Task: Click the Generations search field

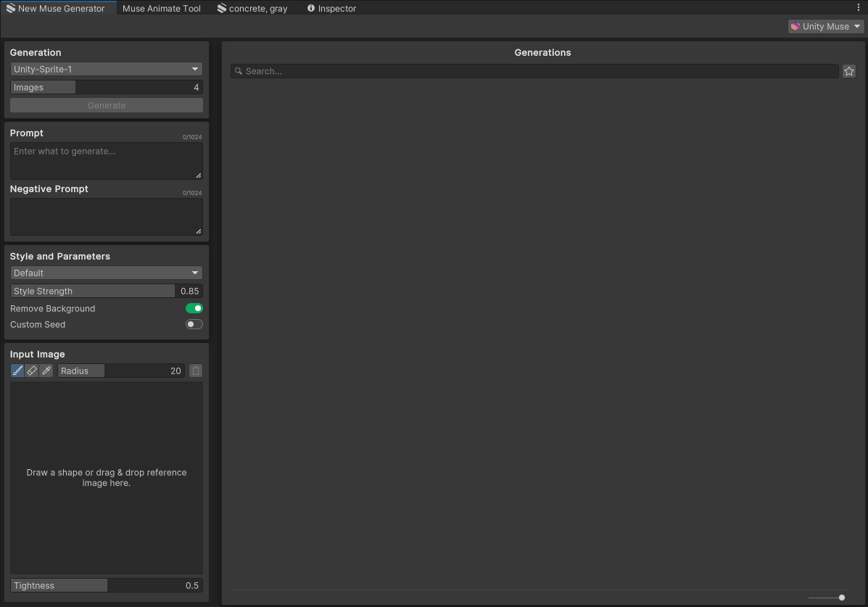Action: pyautogui.click(x=534, y=71)
